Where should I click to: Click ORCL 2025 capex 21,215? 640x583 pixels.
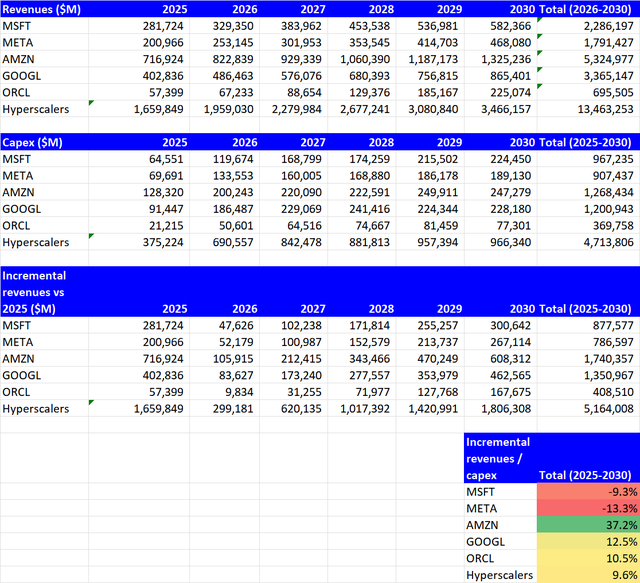click(139, 226)
